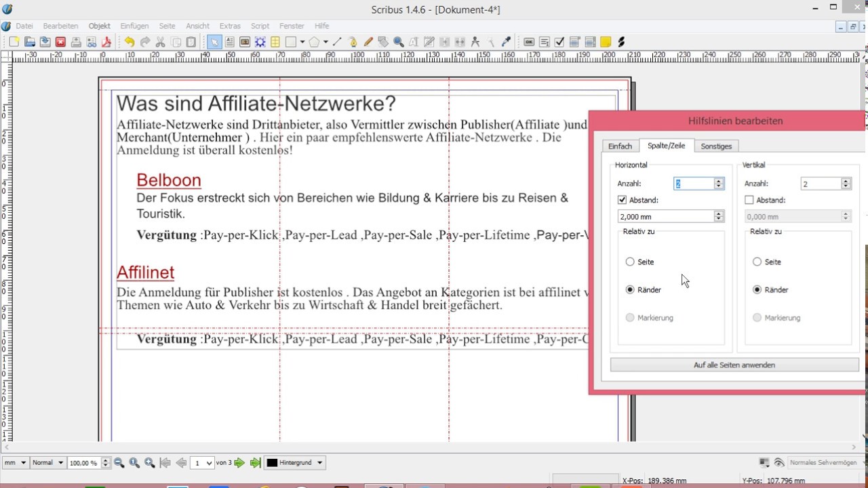Step the horizontal Abstand 2,000 mm spinner arrows
Image resolution: width=868 pixels, height=488 pixels.
click(719, 216)
